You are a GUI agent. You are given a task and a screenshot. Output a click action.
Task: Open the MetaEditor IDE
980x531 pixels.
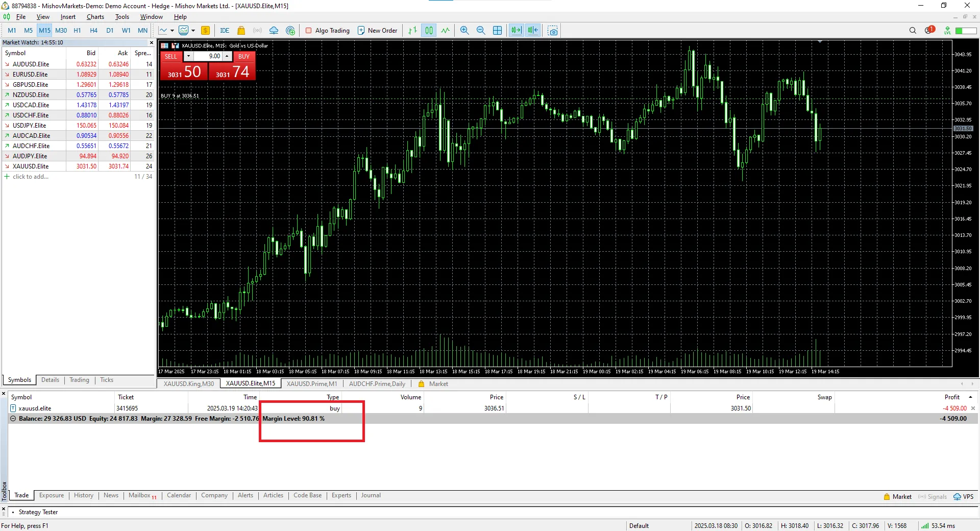pyautogui.click(x=225, y=31)
